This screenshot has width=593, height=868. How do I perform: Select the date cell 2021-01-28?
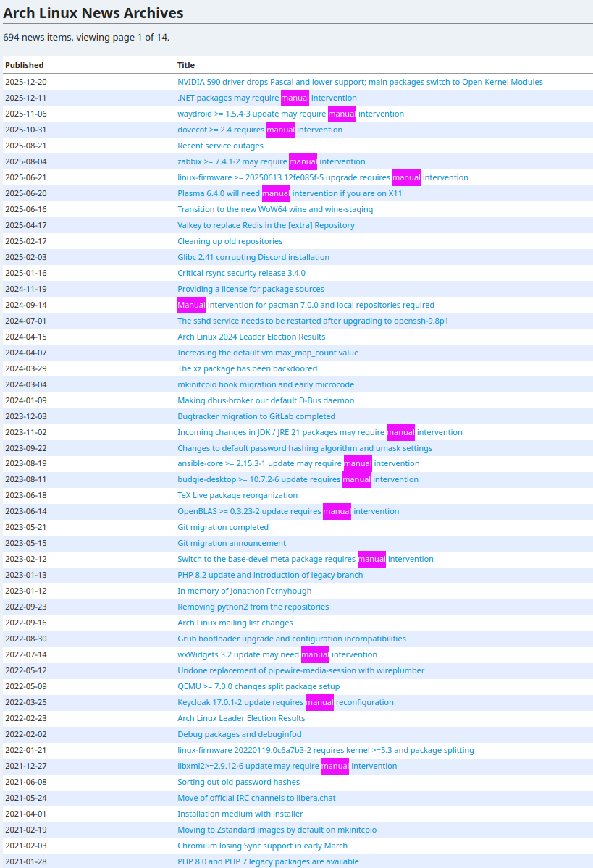26,861
